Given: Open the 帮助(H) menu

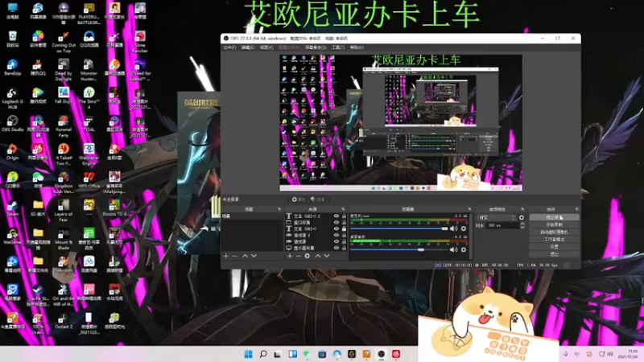Looking at the screenshot, I should [357, 47].
